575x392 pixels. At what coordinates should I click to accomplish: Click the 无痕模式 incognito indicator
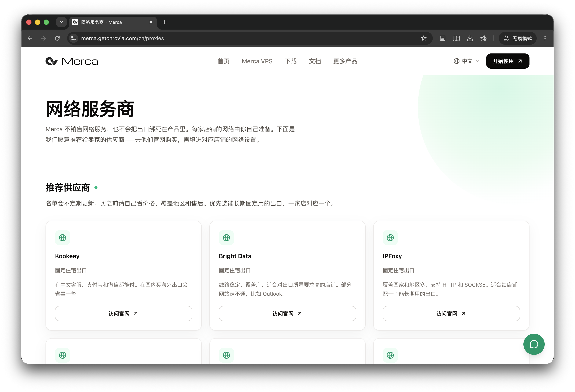tap(518, 38)
